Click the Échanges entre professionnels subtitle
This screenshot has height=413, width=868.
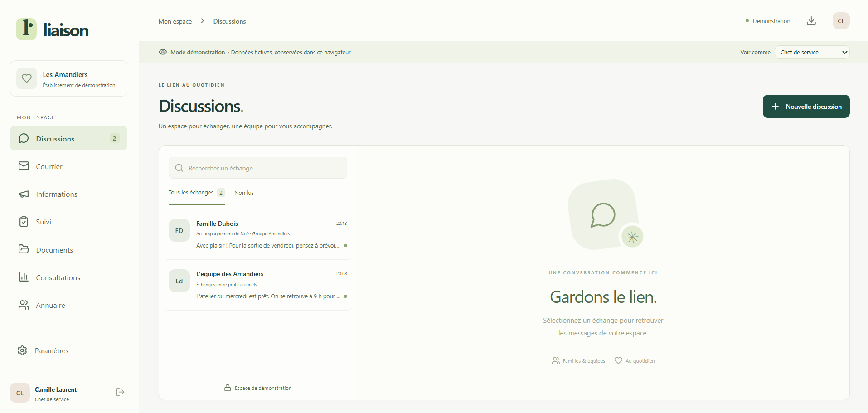coord(226,285)
